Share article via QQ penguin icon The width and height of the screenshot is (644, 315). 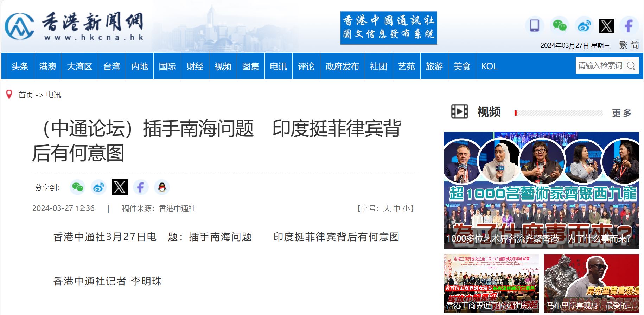click(x=162, y=187)
